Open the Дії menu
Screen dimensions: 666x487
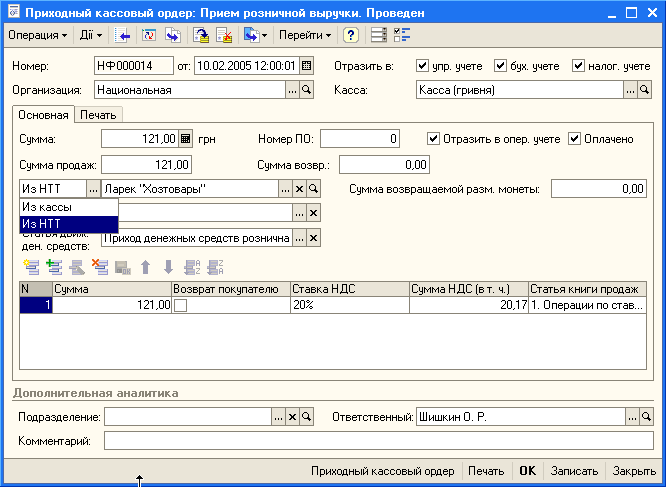(x=91, y=35)
